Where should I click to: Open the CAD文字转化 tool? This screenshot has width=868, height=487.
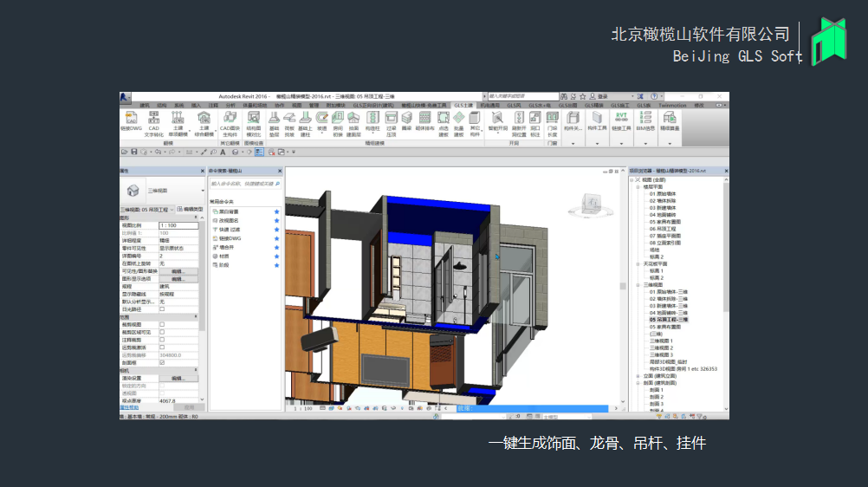tap(154, 124)
